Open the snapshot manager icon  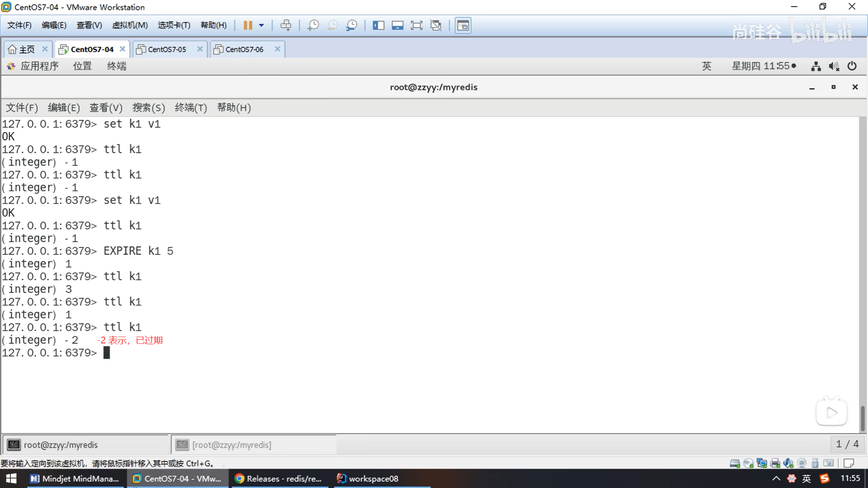(x=351, y=25)
